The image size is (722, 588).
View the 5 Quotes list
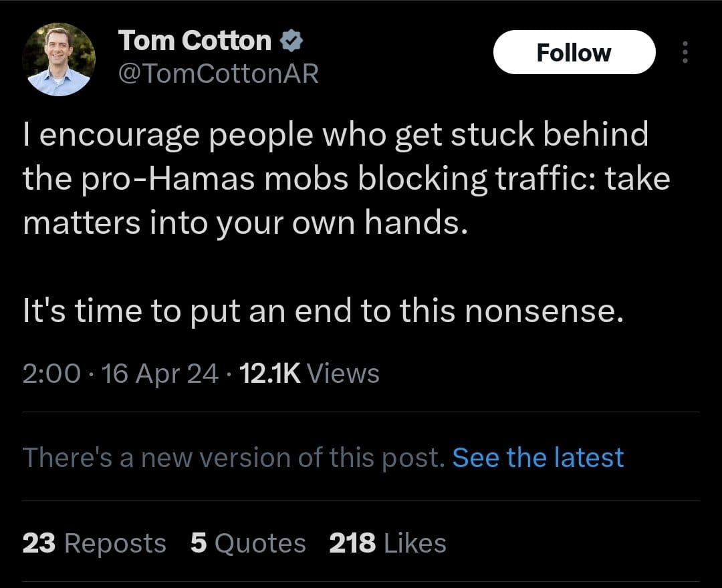click(x=247, y=543)
